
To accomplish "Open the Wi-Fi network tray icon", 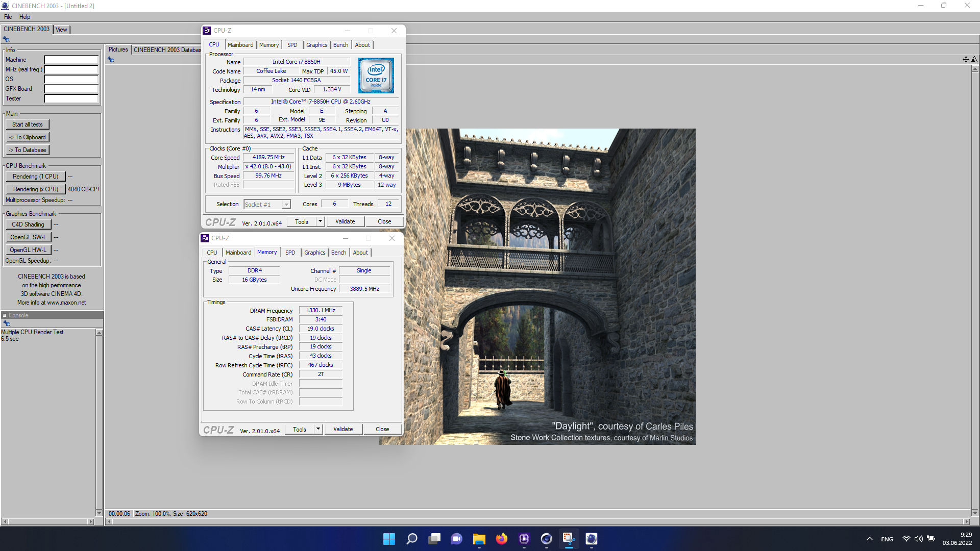I will [x=906, y=539].
